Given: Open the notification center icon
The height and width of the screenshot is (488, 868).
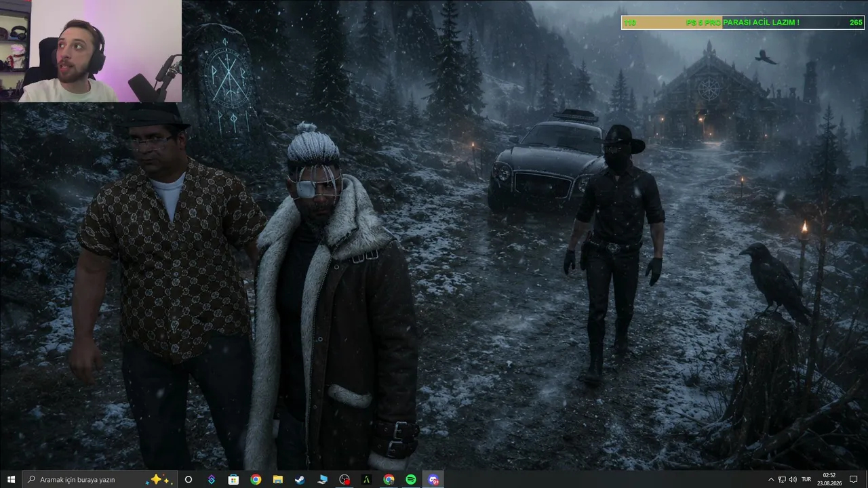Looking at the screenshot, I should pos(853,479).
